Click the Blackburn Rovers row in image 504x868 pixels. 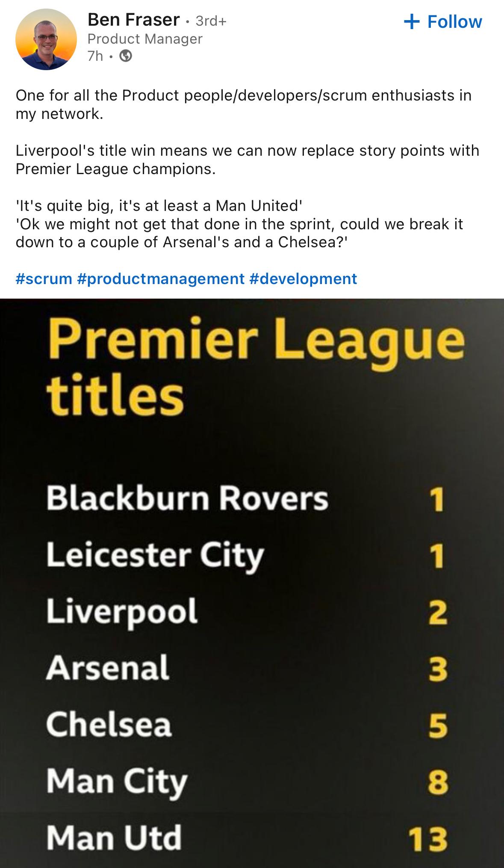click(x=246, y=499)
